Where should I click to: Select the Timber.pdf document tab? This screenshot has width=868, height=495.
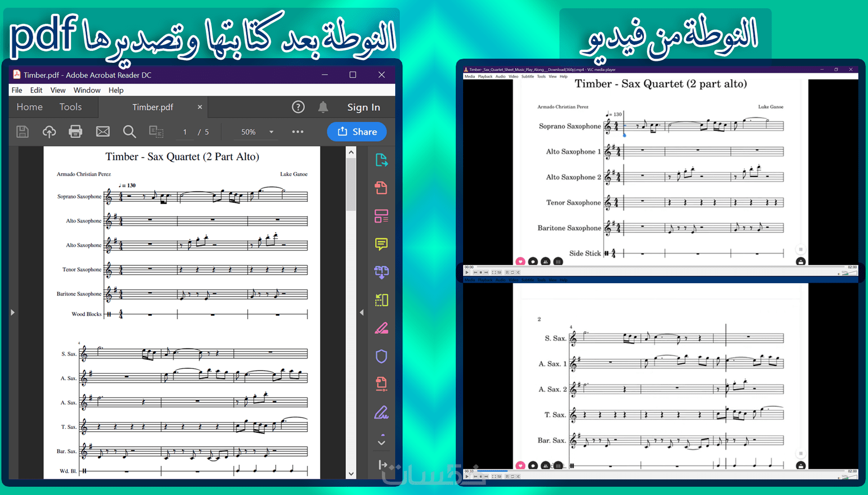pyautogui.click(x=153, y=107)
